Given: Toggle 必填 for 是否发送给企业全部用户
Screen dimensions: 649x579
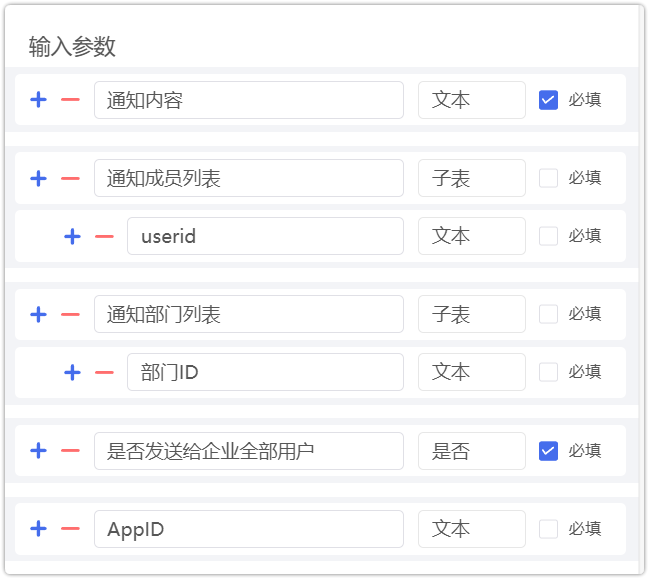Looking at the screenshot, I should (x=548, y=450).
